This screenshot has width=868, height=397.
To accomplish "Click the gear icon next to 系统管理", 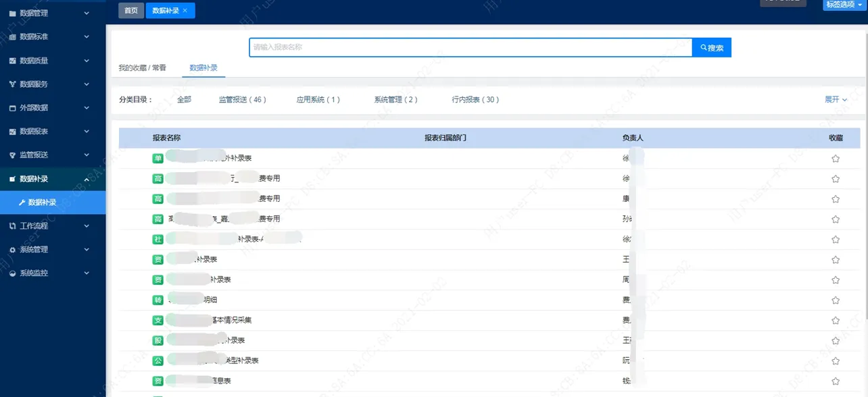I will click(x=12, y=250).
